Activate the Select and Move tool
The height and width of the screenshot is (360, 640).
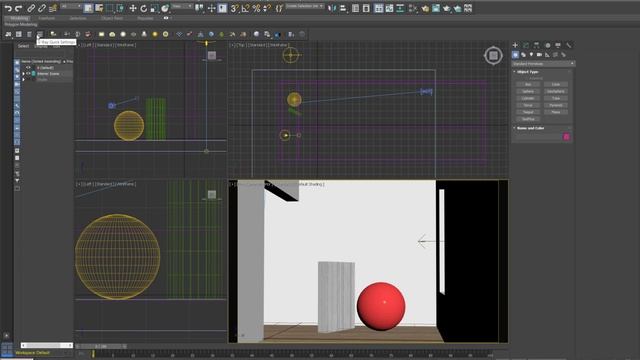133,8
